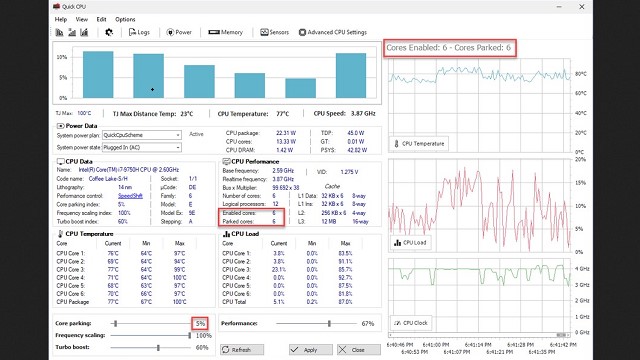
Task: Click the CPU Package temperature row
Action: click(x=122, y=302)
